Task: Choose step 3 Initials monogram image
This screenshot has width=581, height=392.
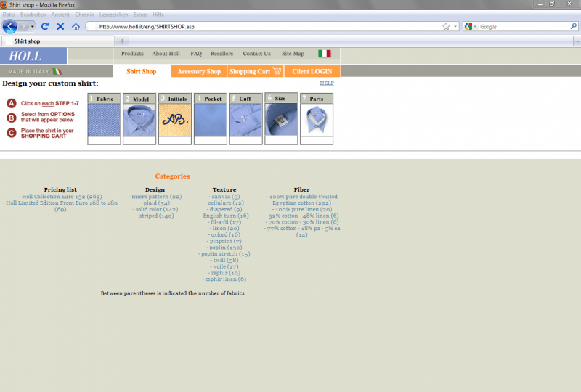Action: [x=175, y=120]
